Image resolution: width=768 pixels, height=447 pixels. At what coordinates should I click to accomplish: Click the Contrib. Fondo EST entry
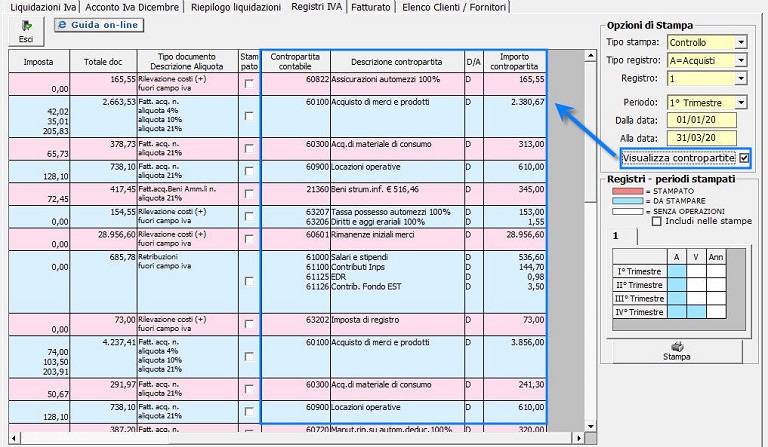point(366,286)
